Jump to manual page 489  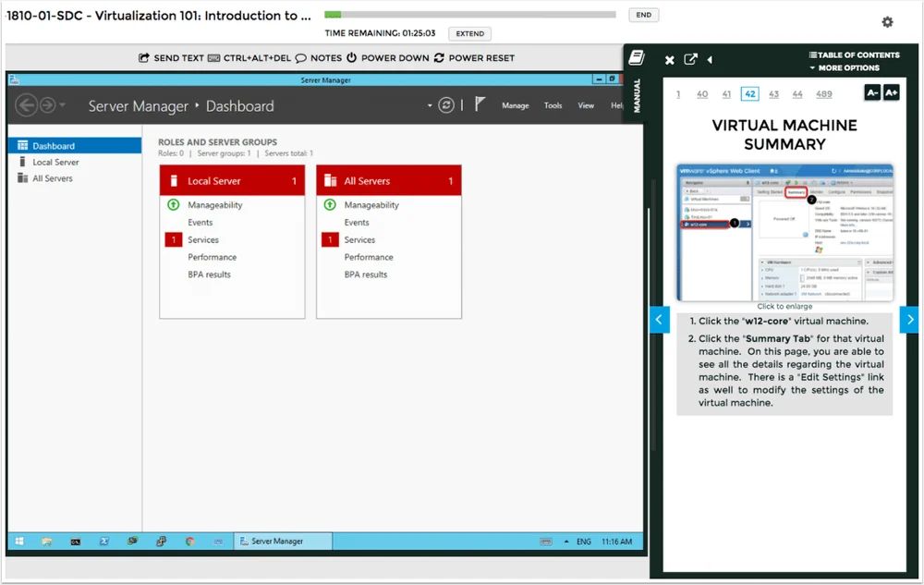(824, 94)
